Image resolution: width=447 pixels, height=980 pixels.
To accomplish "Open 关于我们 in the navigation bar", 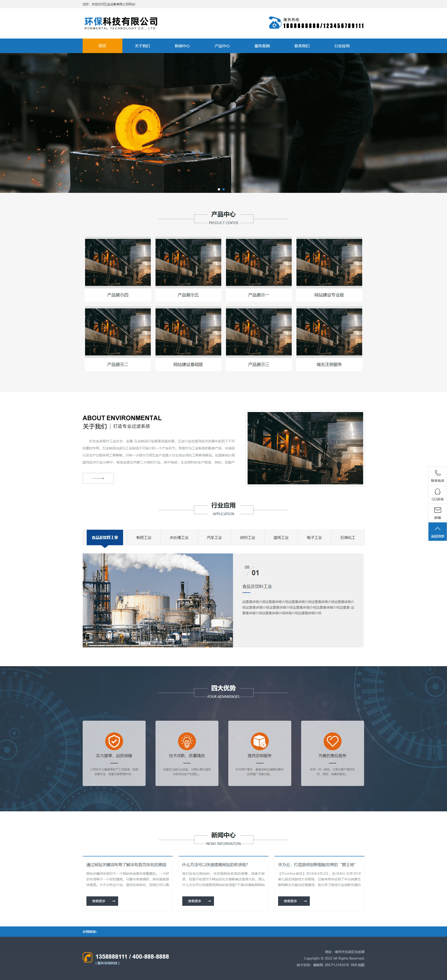I will [142, 46].
